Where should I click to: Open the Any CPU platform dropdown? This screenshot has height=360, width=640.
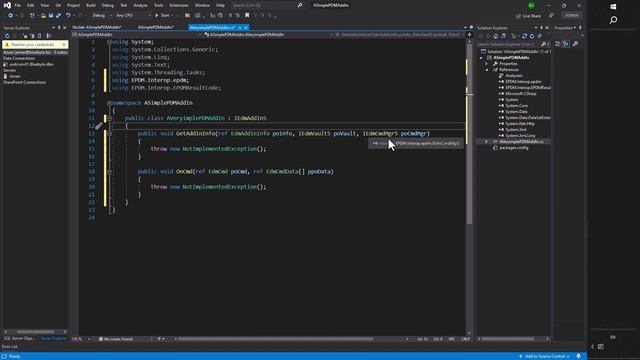pyautogui.click(x=133, y=16)
